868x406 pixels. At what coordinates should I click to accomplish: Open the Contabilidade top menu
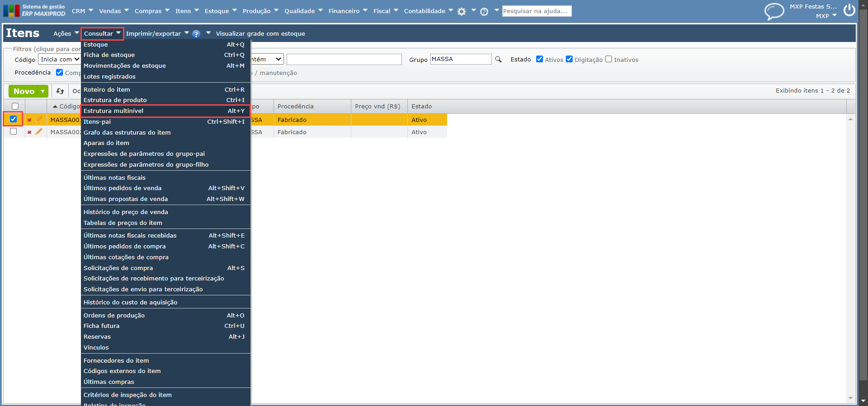pyautogui.click(x=429, y=11)
